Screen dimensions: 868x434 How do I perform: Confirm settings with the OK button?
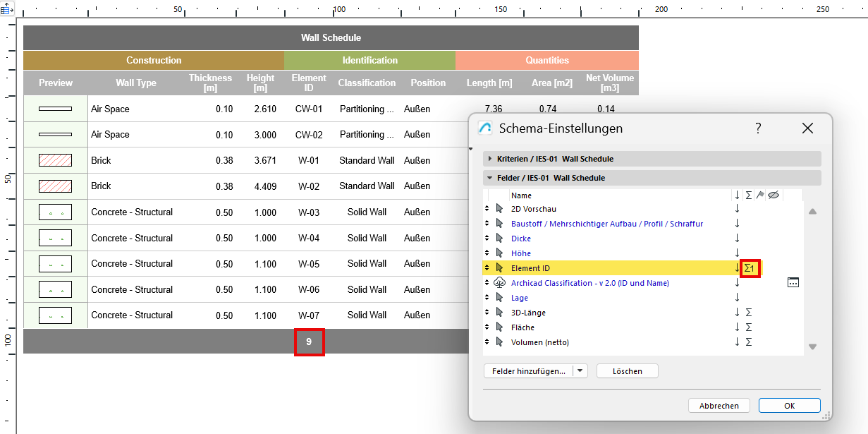click(790, 406)
